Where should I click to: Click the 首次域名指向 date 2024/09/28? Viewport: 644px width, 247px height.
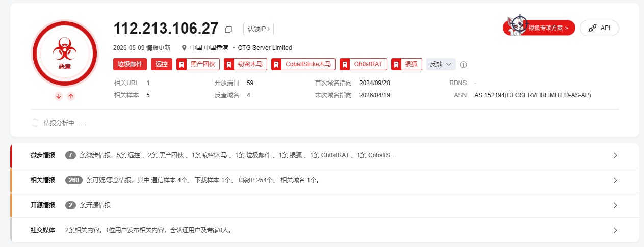(375, 83)
